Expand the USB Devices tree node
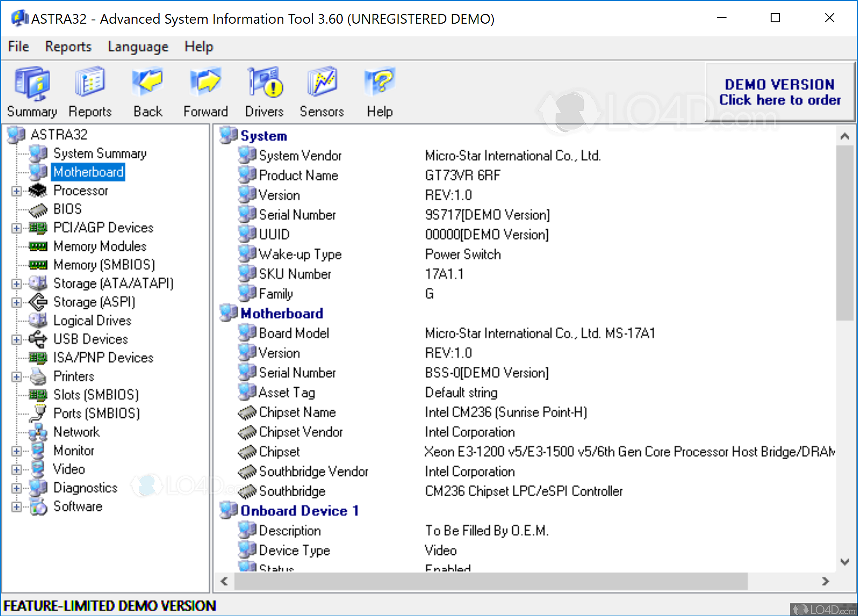Screen dimensions: 858x616 pos(16,339)
